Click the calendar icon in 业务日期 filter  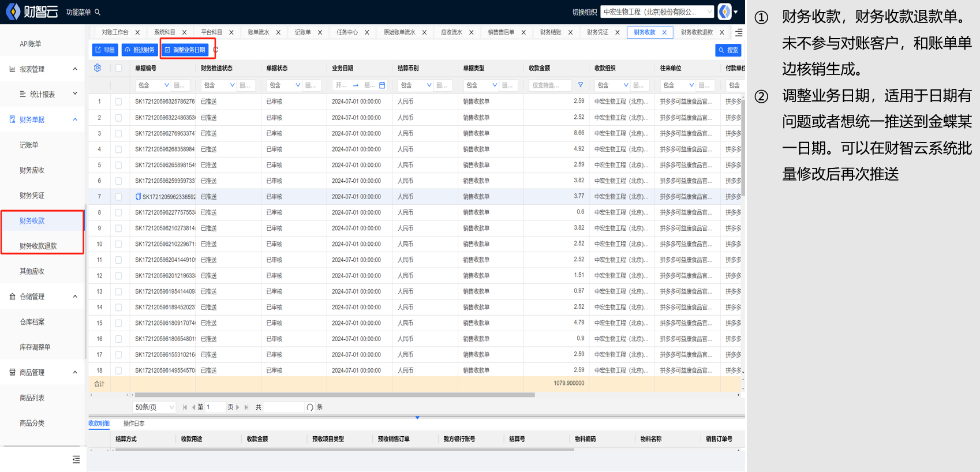pos(382,85)
